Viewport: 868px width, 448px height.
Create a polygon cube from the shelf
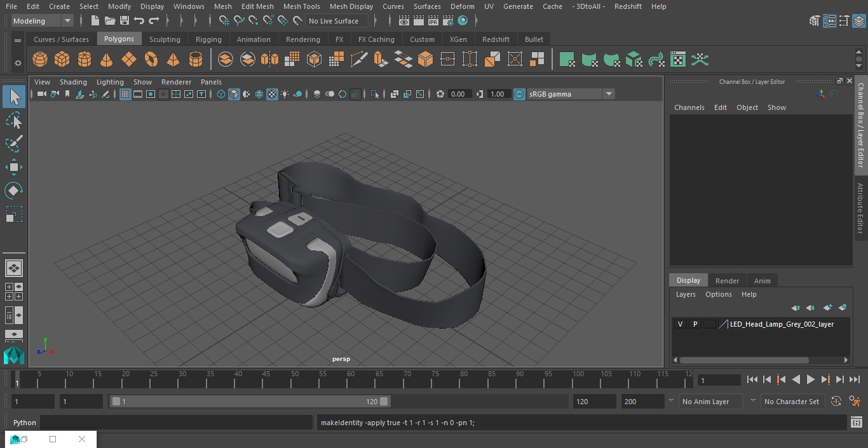pos(62,60)
